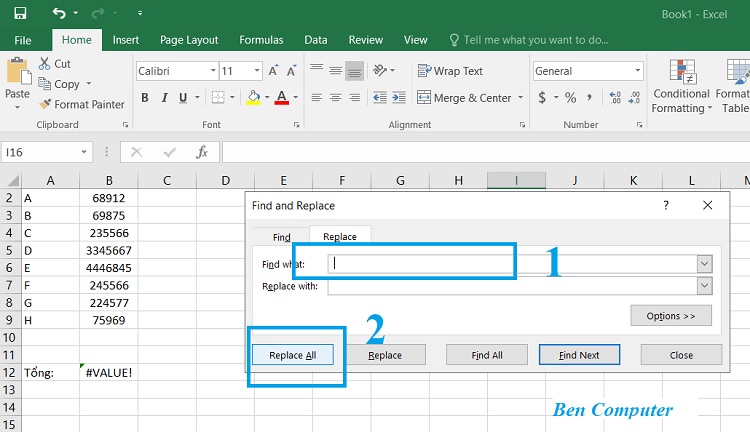Click the Replace All button

[292, 355]
